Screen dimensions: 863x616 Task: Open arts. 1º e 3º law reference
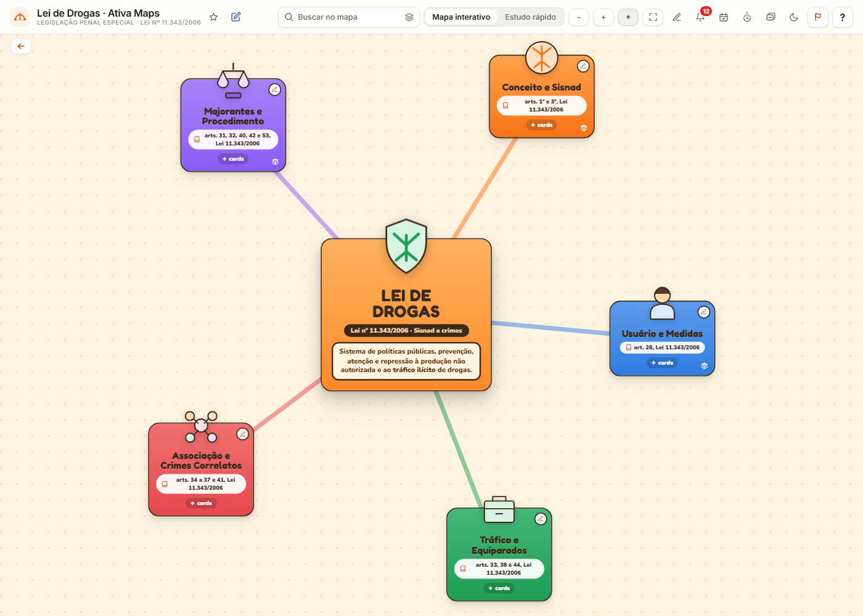pyautogui.click(x=542, y=105)
